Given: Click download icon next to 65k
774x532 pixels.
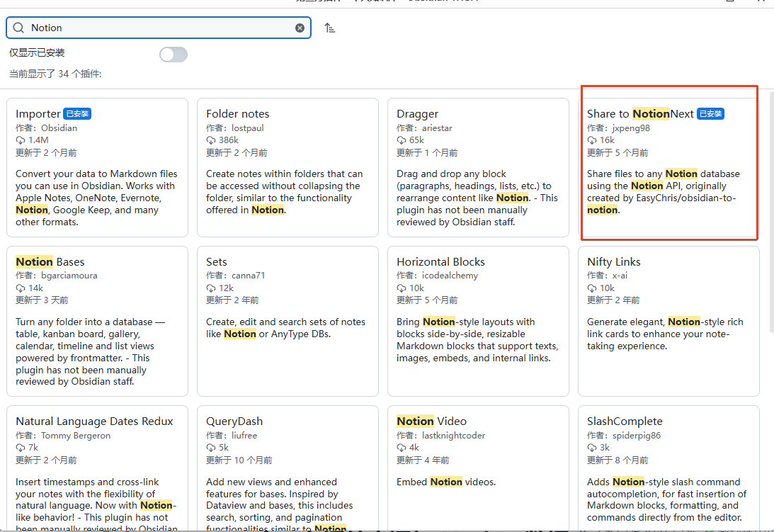Looking at the screenshot, I should 402,140.
